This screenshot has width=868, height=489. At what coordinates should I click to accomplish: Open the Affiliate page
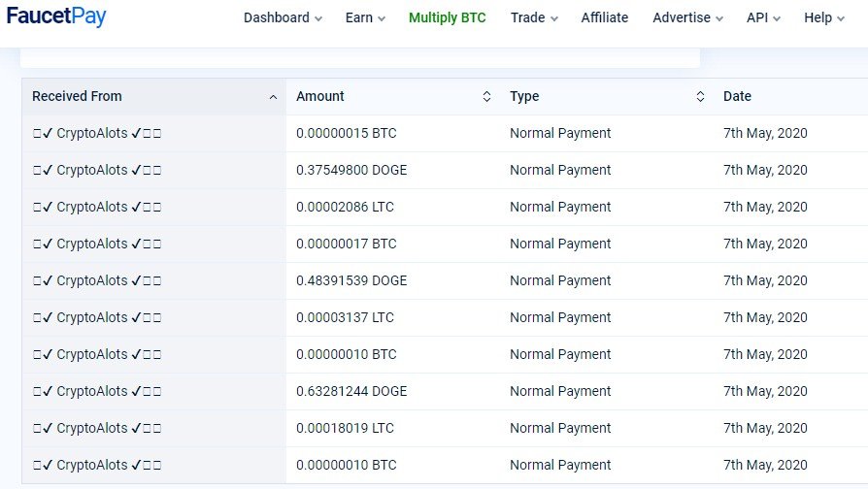pyautogui.click(x=605, y=17)
